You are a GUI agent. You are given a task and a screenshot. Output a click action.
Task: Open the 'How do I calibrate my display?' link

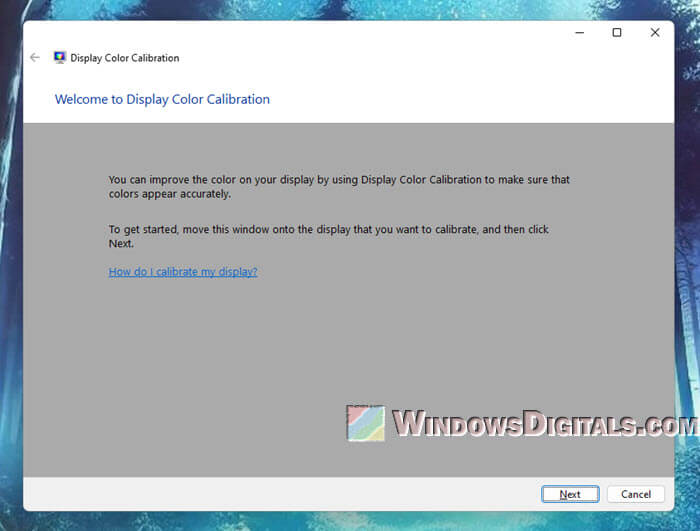(x=183, y=272)
